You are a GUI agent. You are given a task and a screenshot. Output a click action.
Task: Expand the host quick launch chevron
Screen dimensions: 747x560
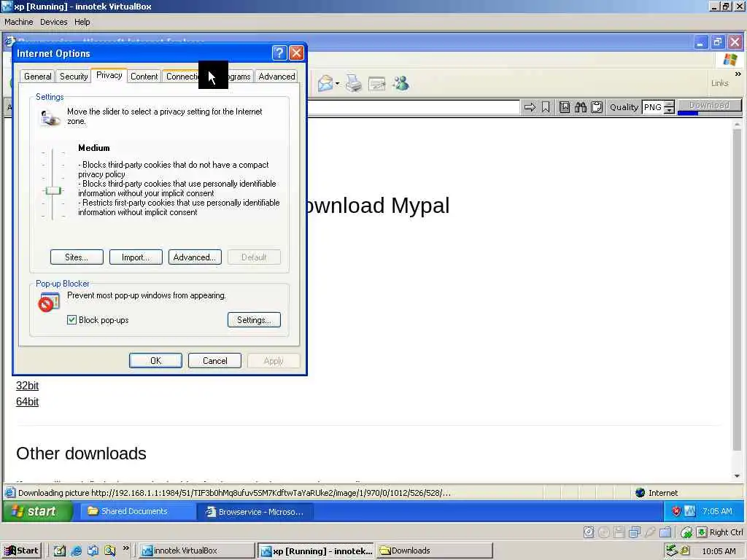coord(125,548)
